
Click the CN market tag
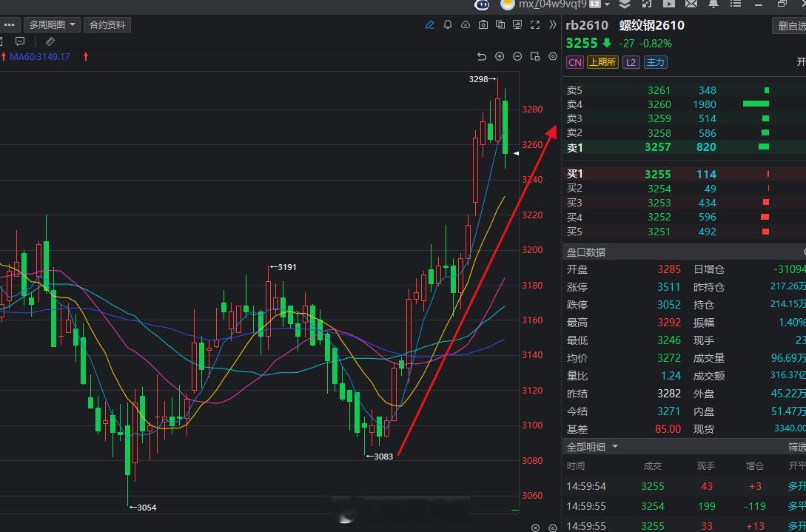tap(574, 62)
